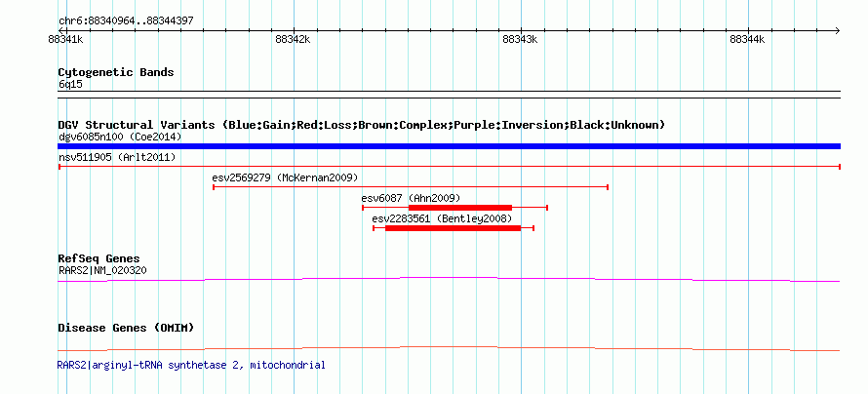
Task: Click the nsv511905 (Arlt2011) label
Action: 117,157
